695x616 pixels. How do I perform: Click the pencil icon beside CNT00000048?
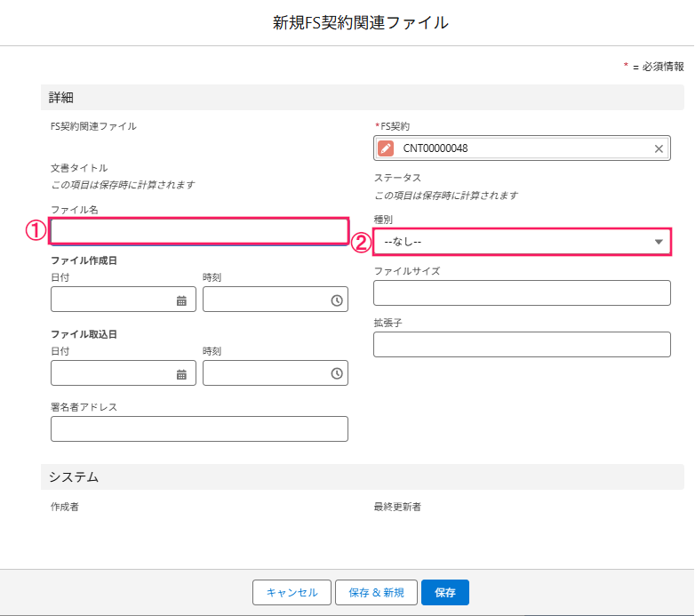386,148
